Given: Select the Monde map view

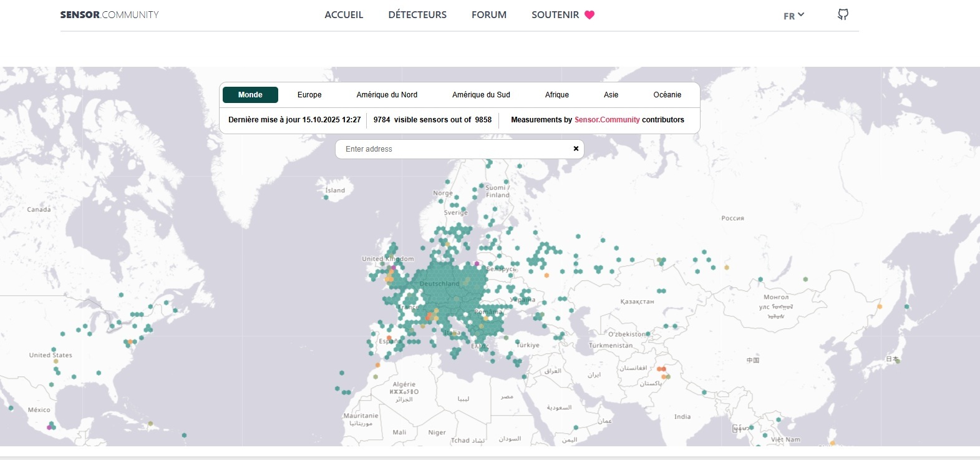Looking at the screenshot, I should click(250, 95).
